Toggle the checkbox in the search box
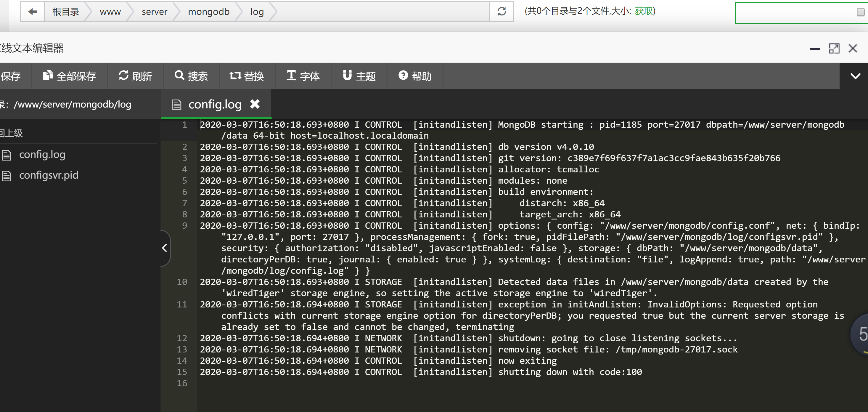This screenshot has width=868, height=412. [860, 12]
